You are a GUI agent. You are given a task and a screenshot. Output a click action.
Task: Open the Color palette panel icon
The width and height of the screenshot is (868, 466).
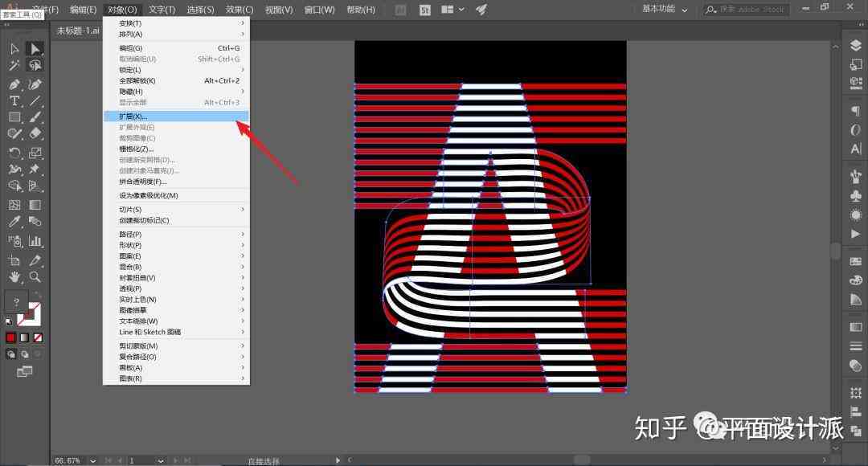pos(855,280)
